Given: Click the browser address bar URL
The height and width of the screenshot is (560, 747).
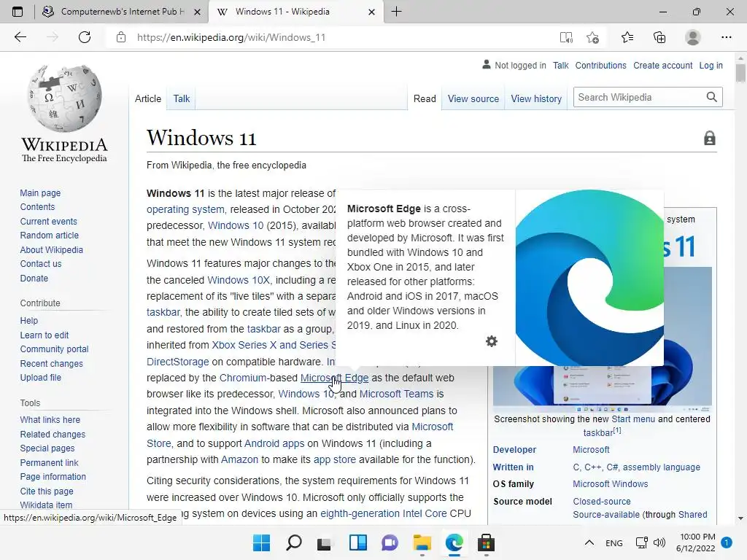Looking at the screenshot, I should (231, 37).
